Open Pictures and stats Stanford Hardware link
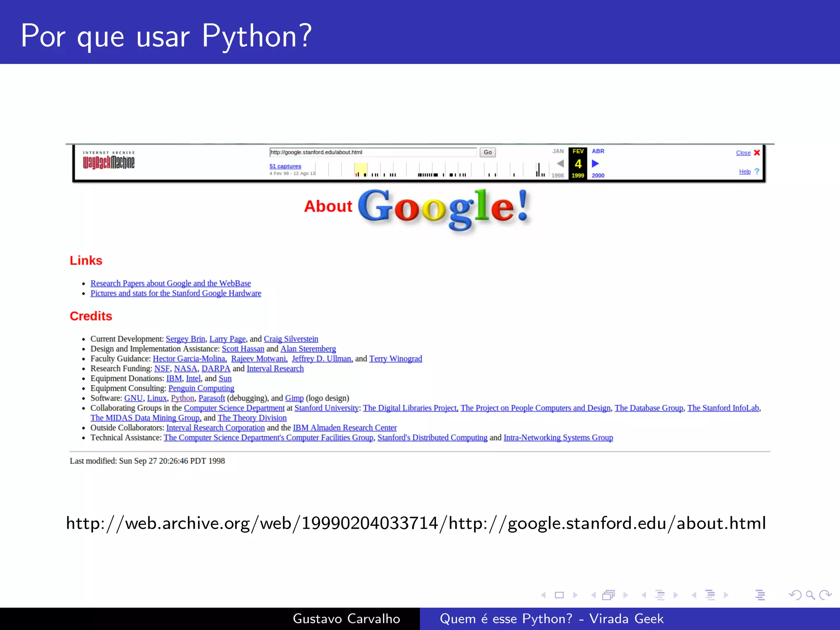Viewport: 840px width, 630px height. point(176,293)
